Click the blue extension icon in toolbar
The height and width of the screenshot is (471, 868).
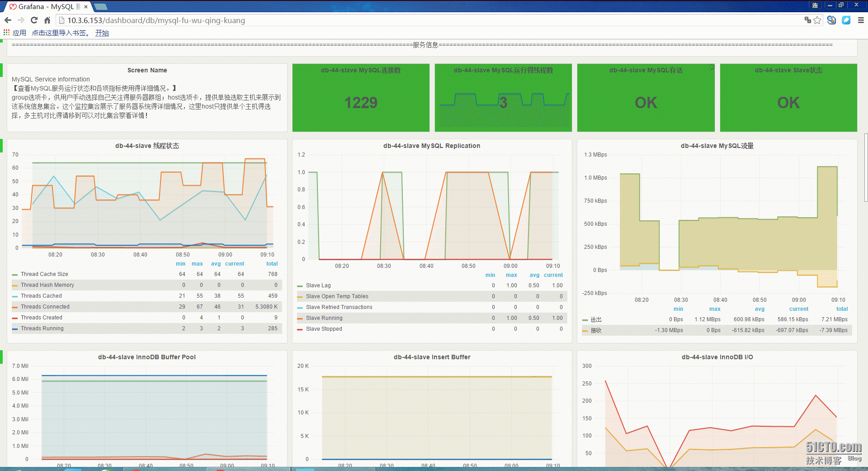point(846,20)
